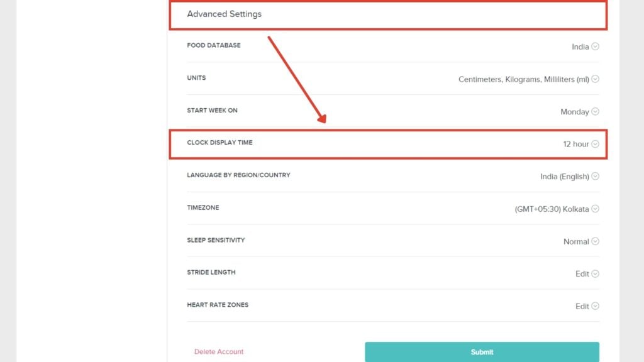Open Start Week On chevron icon
The width and height of the screenshot is (644, 362).
pos(595,111)
